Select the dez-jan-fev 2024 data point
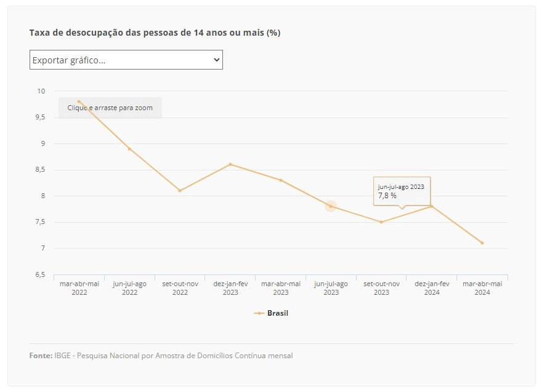Screen dimensions: 542x392 pyautogui.click(x=432, y=206)
